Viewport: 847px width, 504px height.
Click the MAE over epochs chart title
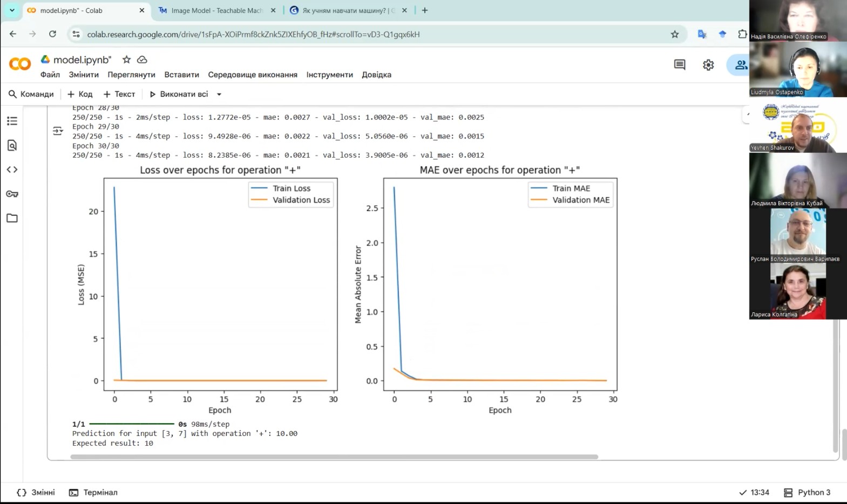[x=500, y=170]
